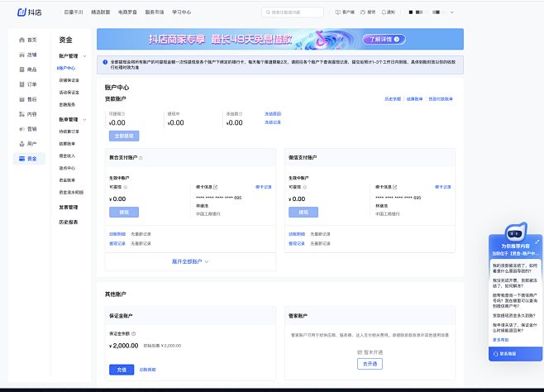544x392 pixels.
Task: Open 提现记录 link in 聚合支付账户
Action: coord(117,244)
